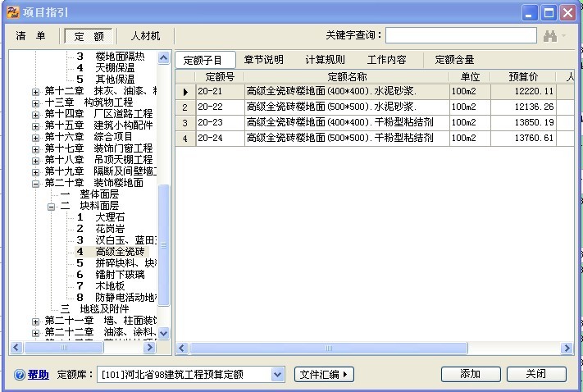Open the 定额库 dropdown list
Image resolution: width=583 pixels, height=392 pixels.
tap(277, 374)
